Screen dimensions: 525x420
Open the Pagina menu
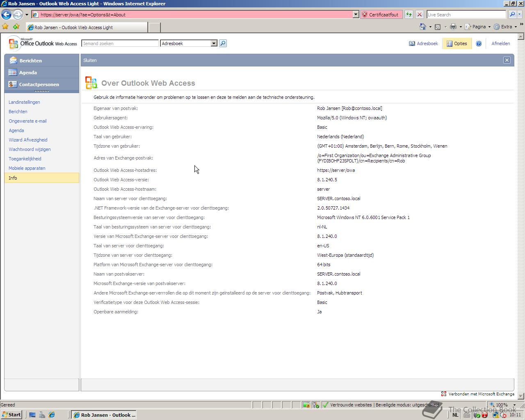(478, 27)
